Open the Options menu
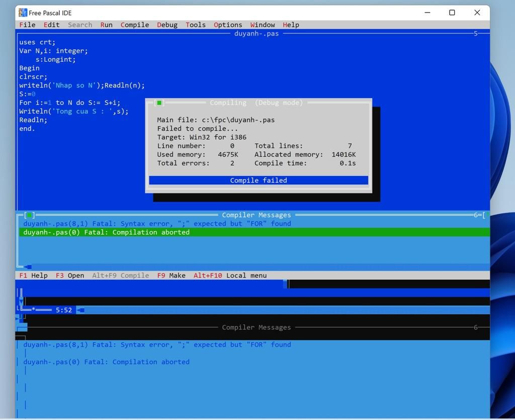 [x=228, y=25]
